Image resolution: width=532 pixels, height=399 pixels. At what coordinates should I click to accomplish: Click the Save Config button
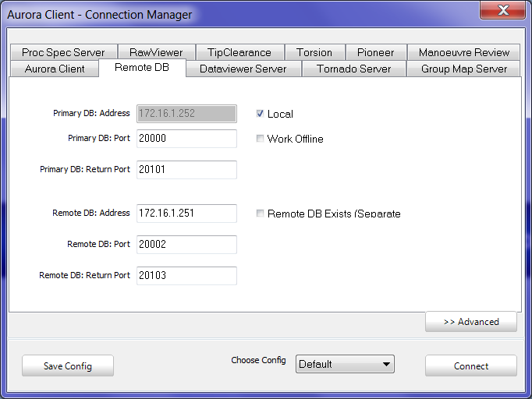click(x=68, y=365)
